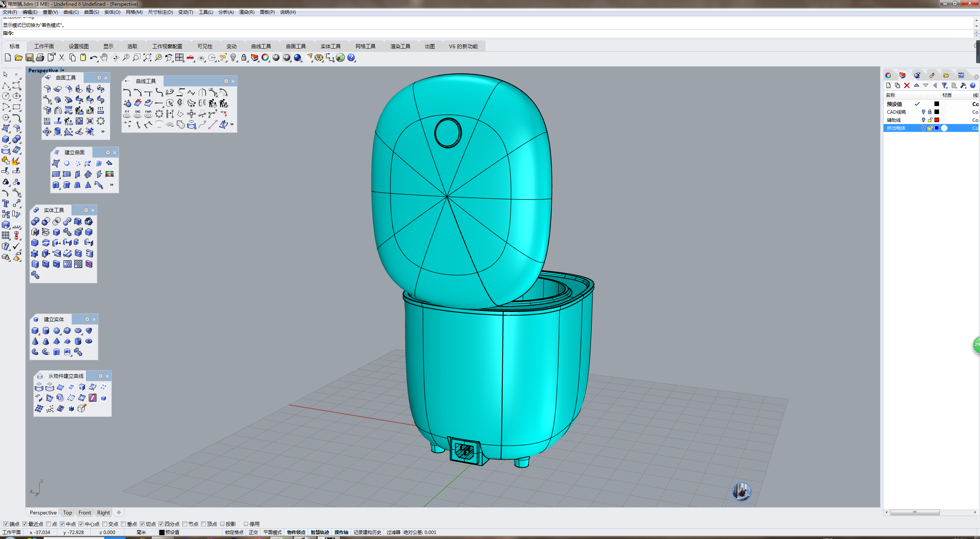
Task: Click the Undo arrow in standard toolbar
Action: coord(93,58)
